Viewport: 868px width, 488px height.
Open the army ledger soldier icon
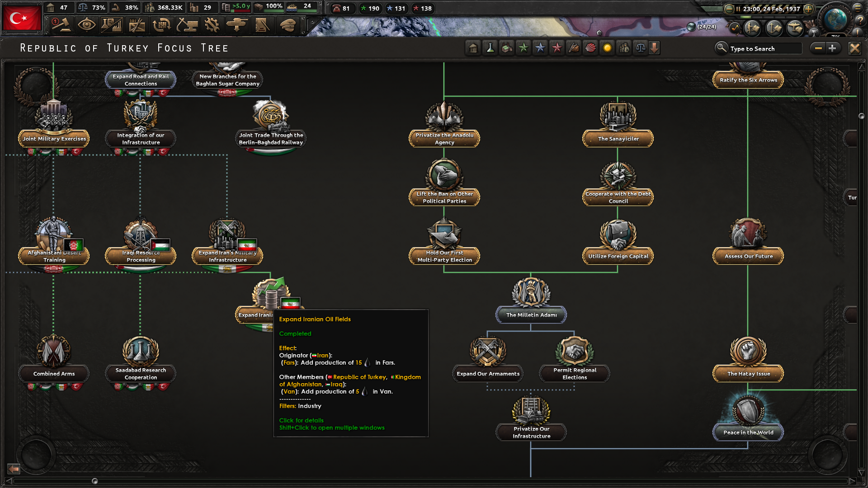tap(752, 28)
